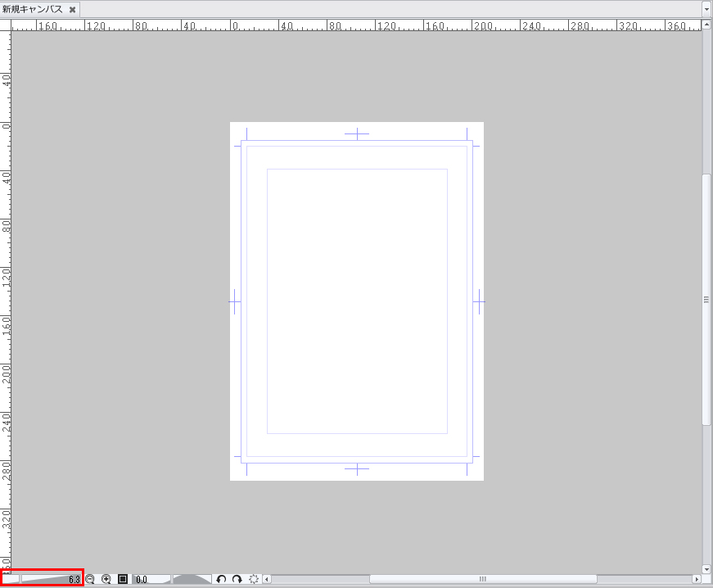Screen dimensions: 713x588
Task: Click the vertical scrollbar thumb
Action: click(706, 299)
